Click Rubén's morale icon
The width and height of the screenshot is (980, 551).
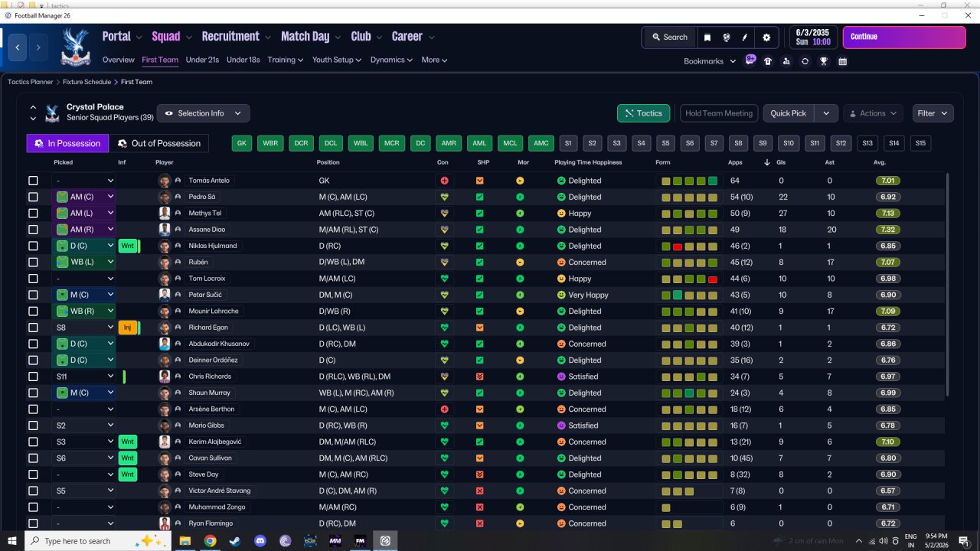(520, 262)
